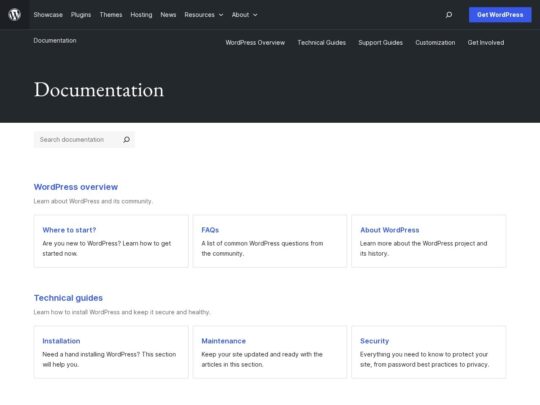Expand the About dropdown menu

[245, 15]
